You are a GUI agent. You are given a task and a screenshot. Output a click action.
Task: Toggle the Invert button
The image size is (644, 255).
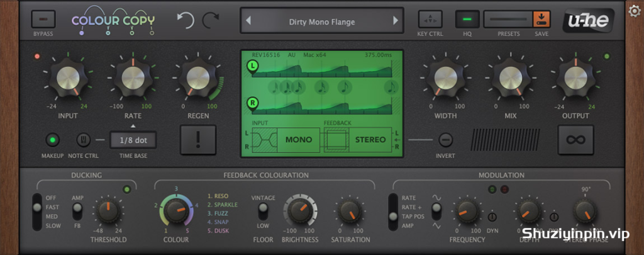[x=445, y=140]
